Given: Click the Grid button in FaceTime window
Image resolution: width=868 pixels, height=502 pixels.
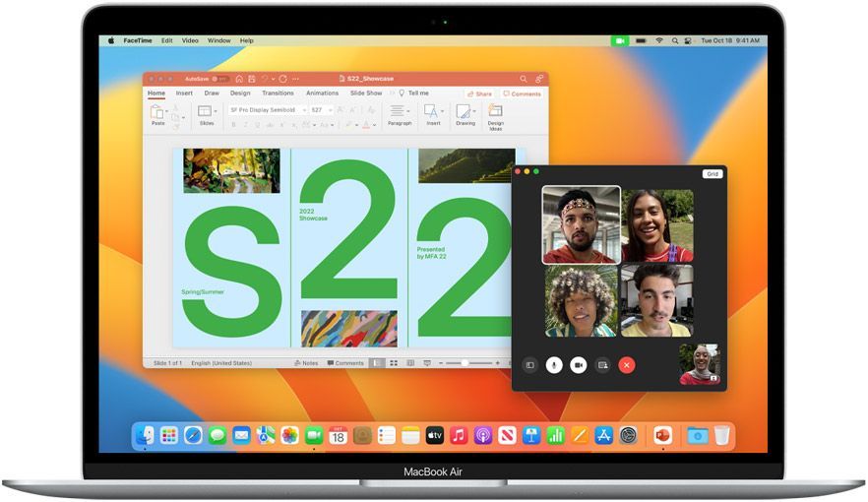Looking at the screenshot, I should point(713,174).
